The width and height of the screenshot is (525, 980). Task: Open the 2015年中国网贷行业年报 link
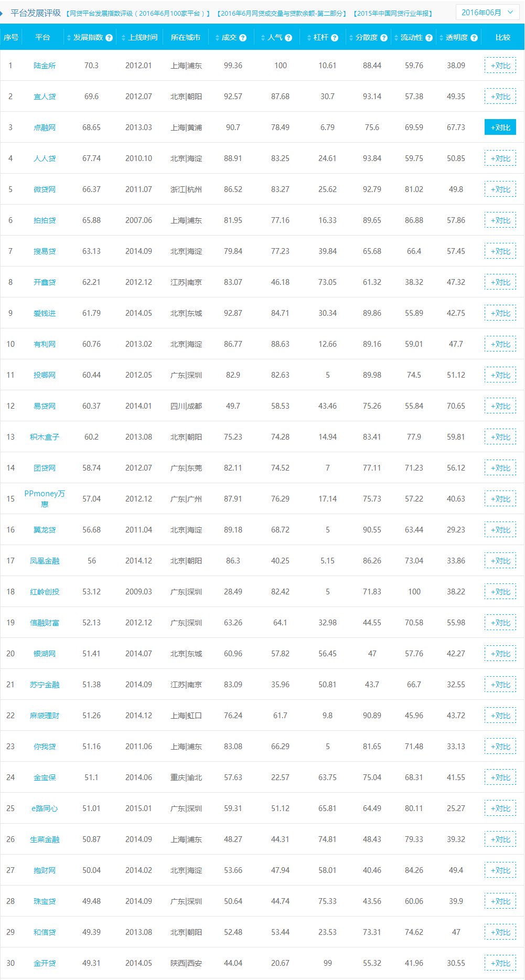[x=393, y=14]
